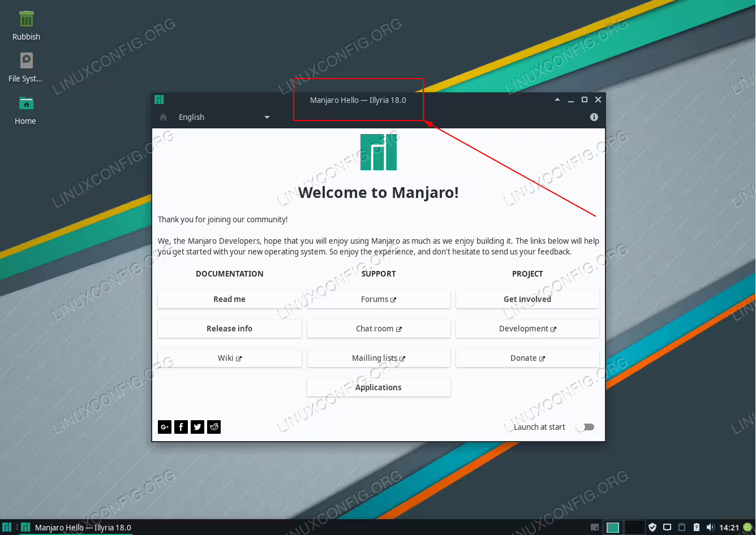Open the Wiki link button

230,358
